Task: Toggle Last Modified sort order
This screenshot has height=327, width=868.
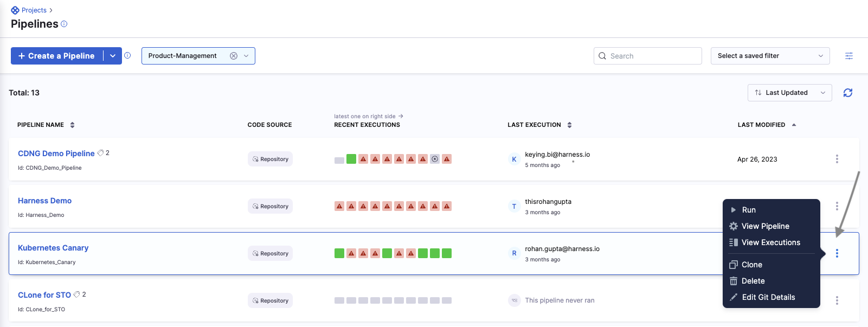Action: [x=794, y=125]
